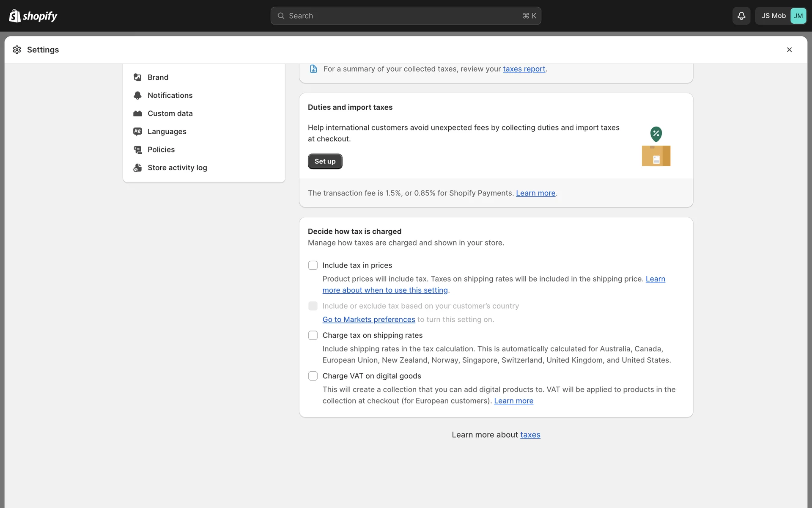Image resolution: width=812 pixels, height=508 pixels.
Task: Click the Settings gear icon
Action: tap(17, 50)
